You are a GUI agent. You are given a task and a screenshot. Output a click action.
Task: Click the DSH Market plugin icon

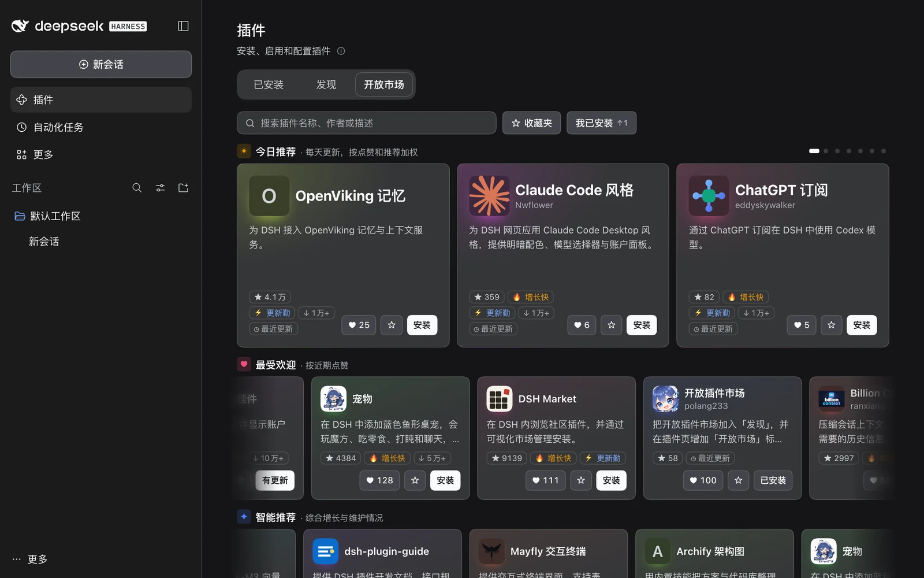click(x=499, y=399)
